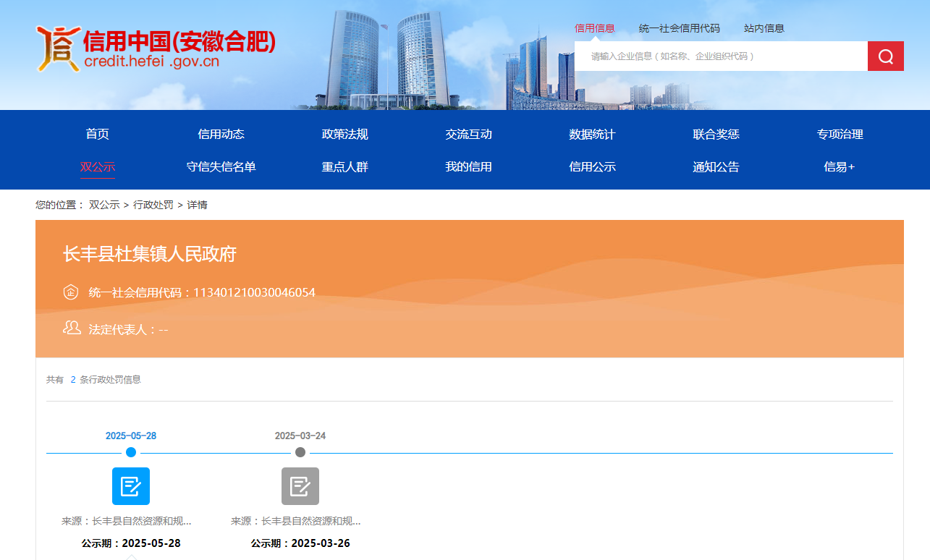930x560 pixels.
Task: Focus the enterprise information search field
Action: click(x=721, y=56)
